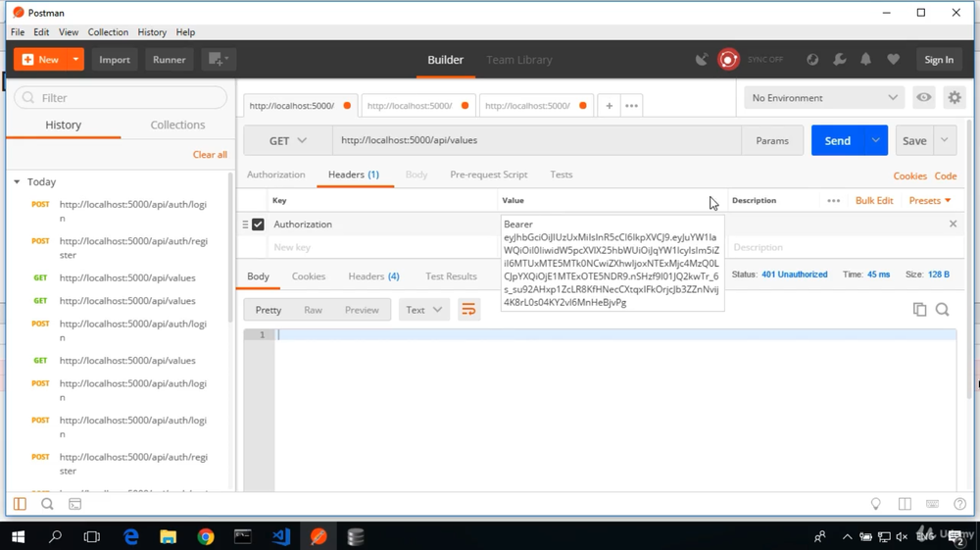Click the Sign In button
980x550 pixels.
(x=939, y=60)
